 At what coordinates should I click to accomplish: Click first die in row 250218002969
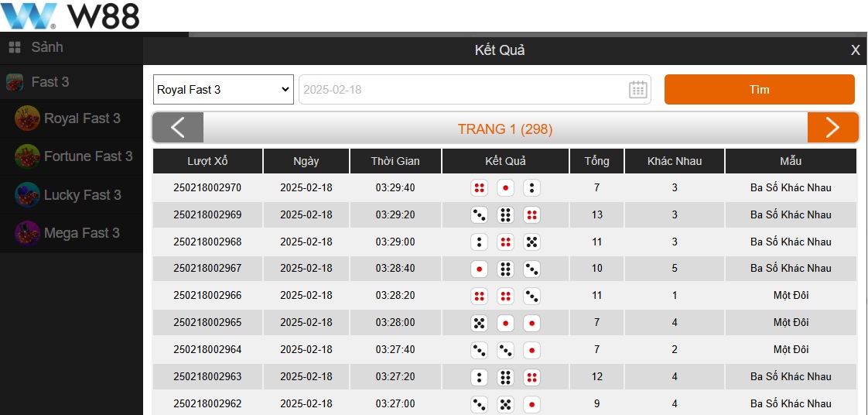pyautogui.click(x=479, y=214)
